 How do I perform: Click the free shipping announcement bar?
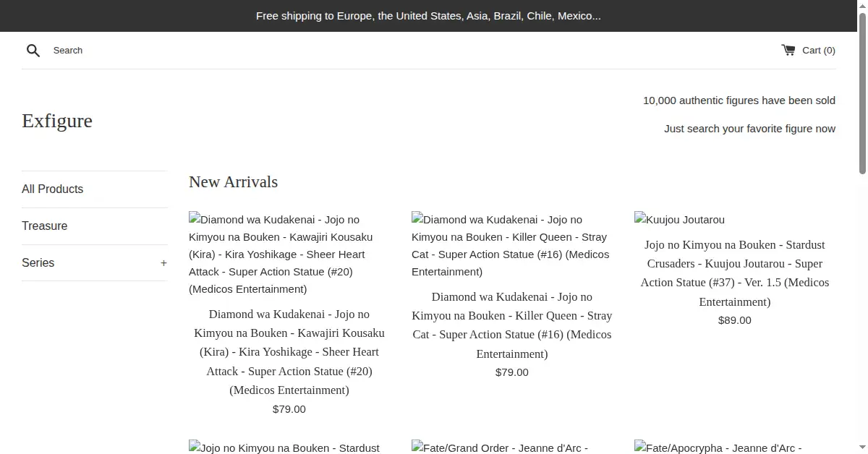tap(428, 16)
